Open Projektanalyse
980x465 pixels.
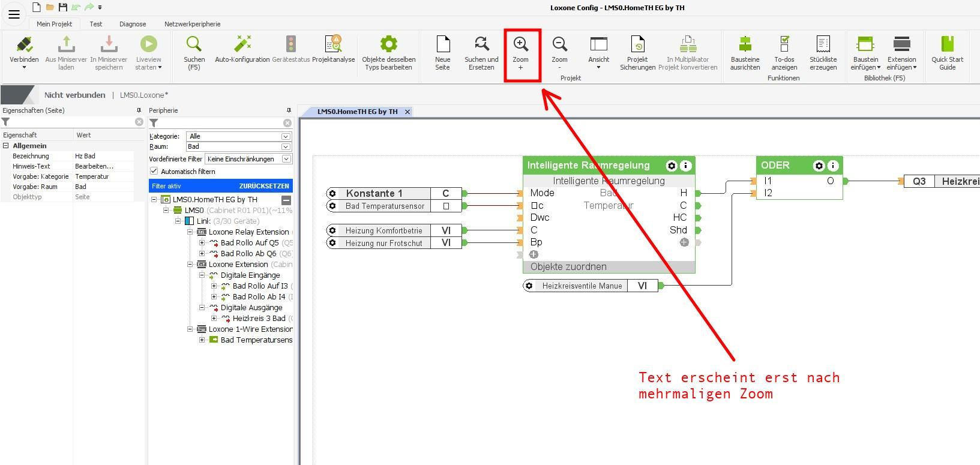333,49
